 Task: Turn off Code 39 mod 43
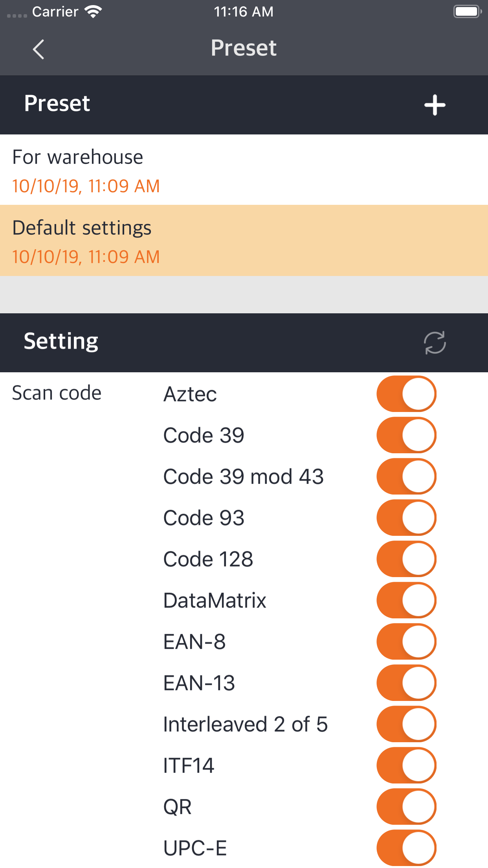(x=406, y=476)
